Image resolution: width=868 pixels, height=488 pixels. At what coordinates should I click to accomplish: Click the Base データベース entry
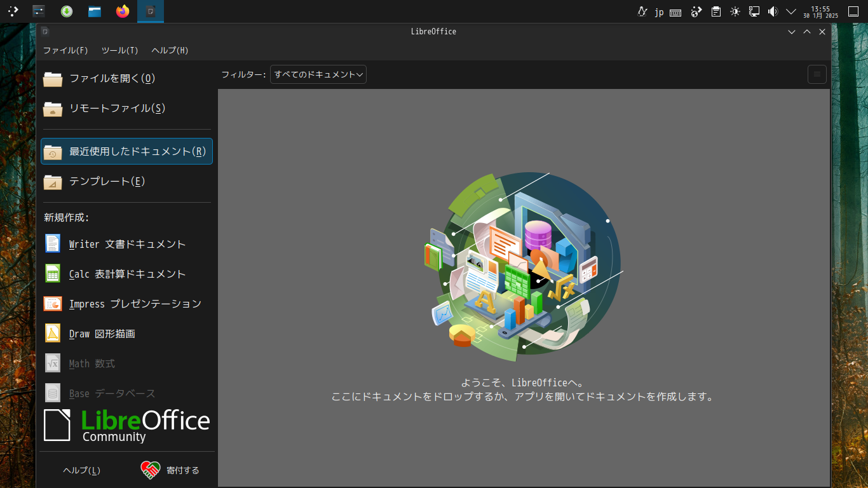coord(126,393)
